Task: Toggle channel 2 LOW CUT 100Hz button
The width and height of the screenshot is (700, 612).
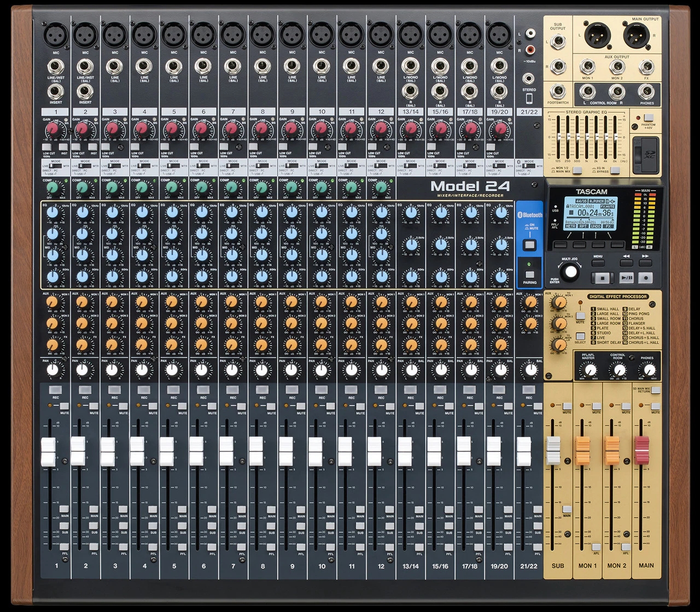Action: tap(76, 147)
